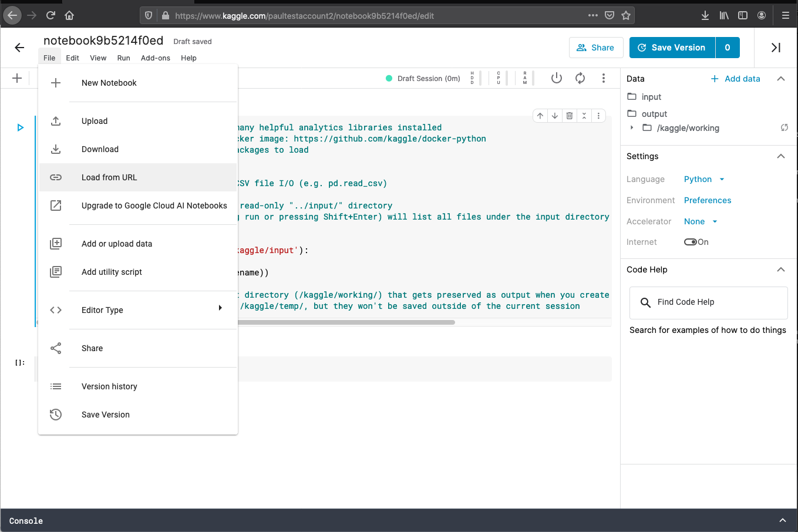Open the Python language dropdown
798x532 pixels.
(704, 179)
